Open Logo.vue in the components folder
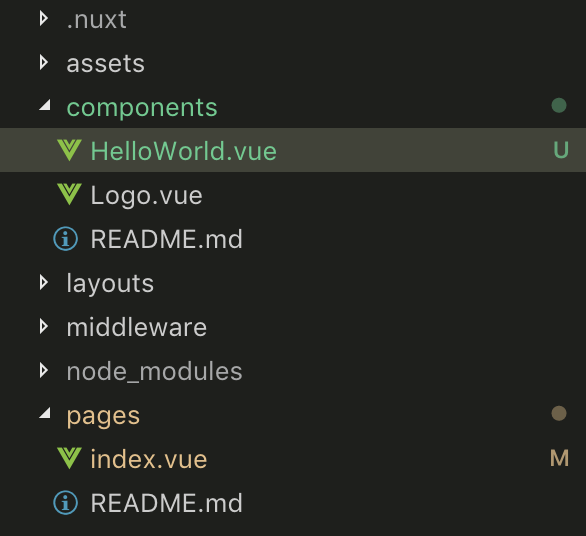Viewport: 586px width, 536px height. tap(146, 195)
